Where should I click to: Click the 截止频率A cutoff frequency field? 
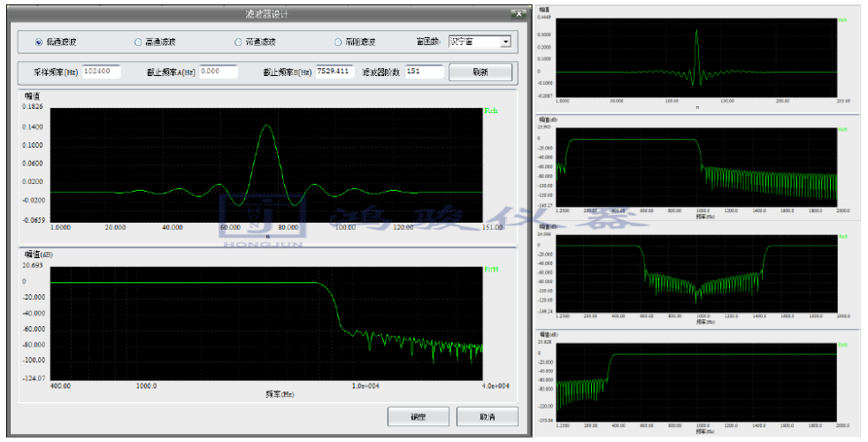pyautogui.click(x=218, y=72)
